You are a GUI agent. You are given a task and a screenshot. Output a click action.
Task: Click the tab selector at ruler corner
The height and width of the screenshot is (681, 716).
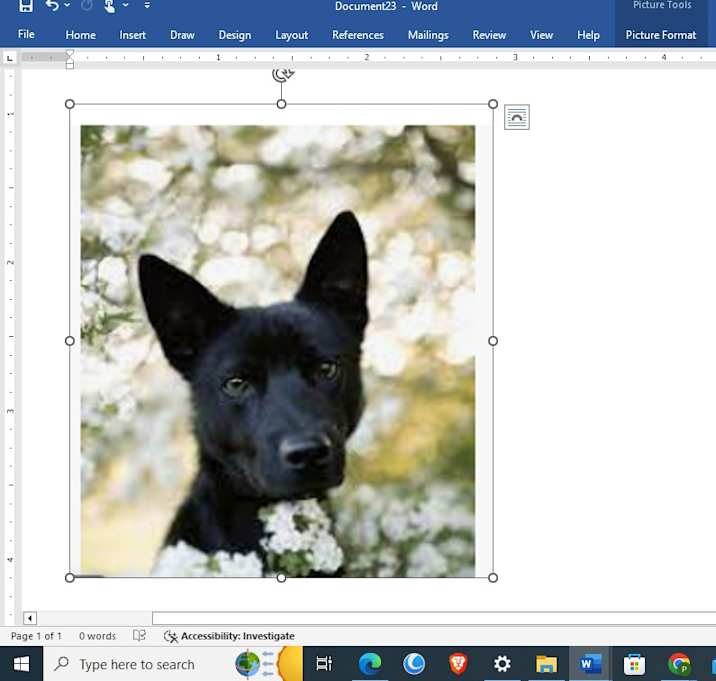coord(10,58)
